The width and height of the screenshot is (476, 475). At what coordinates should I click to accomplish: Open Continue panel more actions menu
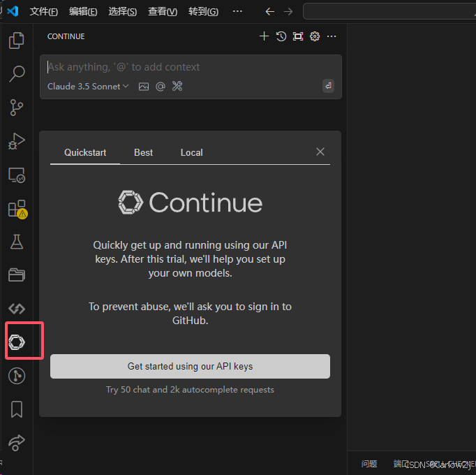[x=332, y=36]
